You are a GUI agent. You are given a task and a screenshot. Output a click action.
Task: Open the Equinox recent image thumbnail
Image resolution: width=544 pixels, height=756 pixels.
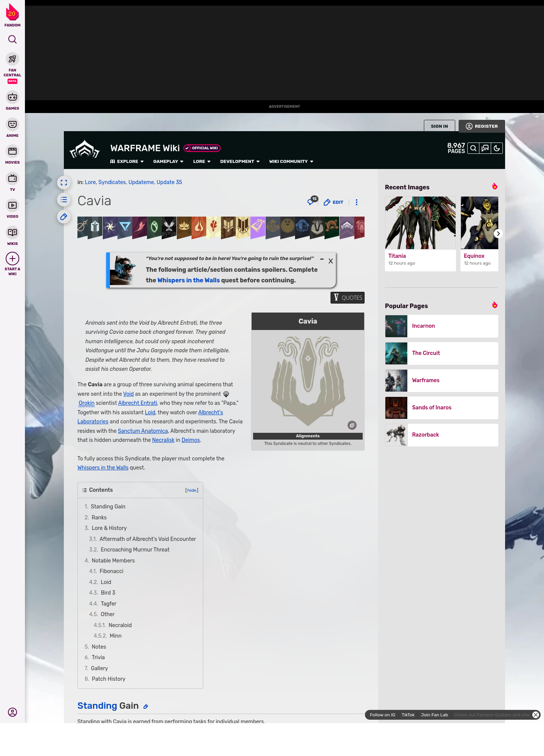479,223
